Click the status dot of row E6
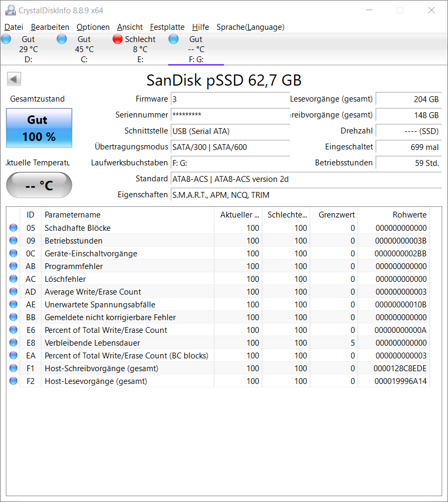This screenshot has width=448, height=502. pyautogui.click(x=13, y=330)
